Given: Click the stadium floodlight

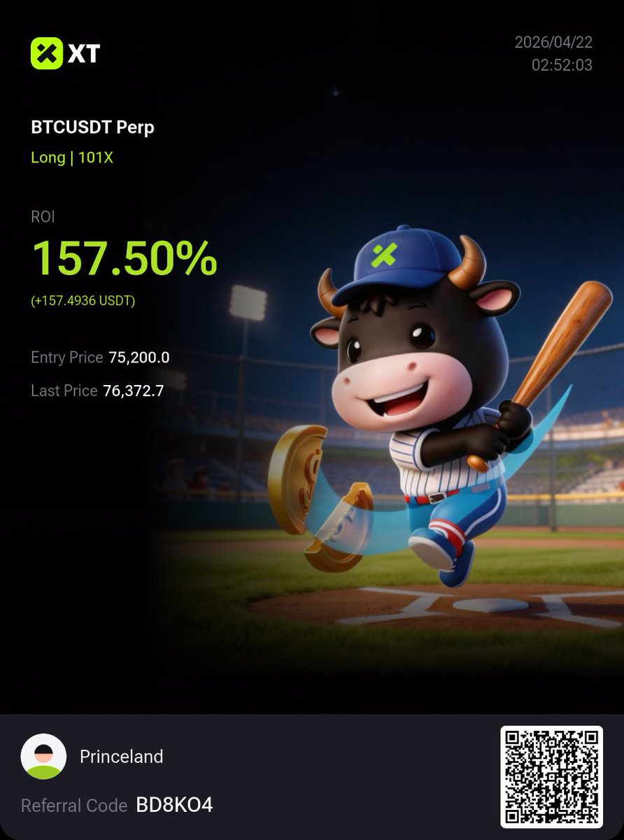Looking at the screenshot, I should [248, 303].
